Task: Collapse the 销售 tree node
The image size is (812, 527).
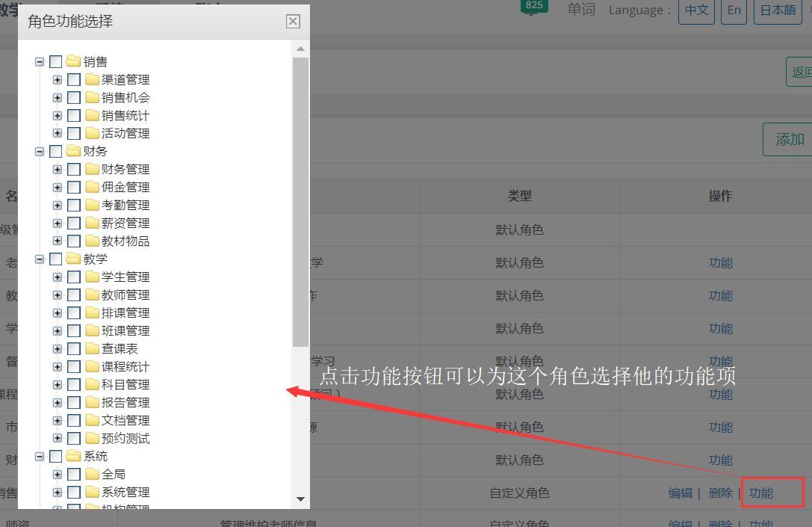Action: point(40,61)
